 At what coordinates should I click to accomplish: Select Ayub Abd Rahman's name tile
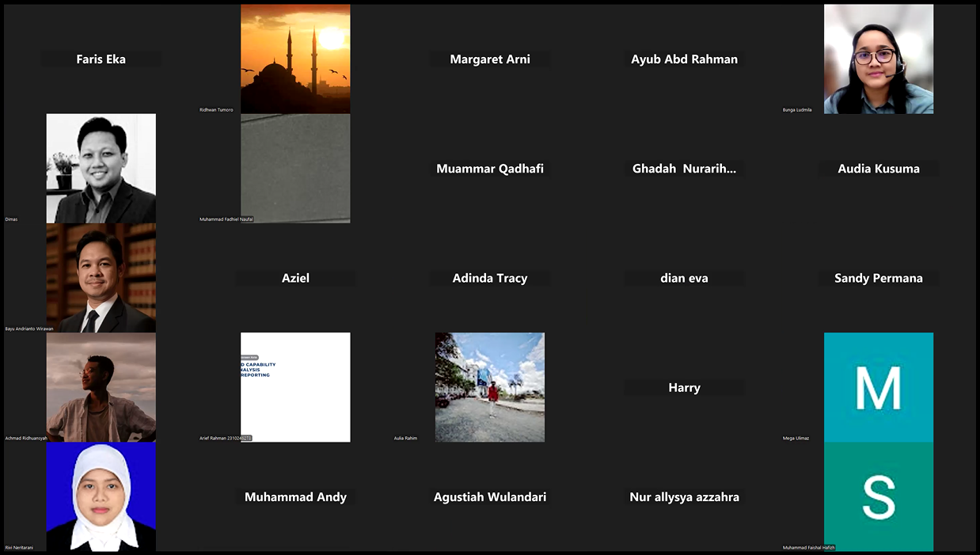point(685,59)
